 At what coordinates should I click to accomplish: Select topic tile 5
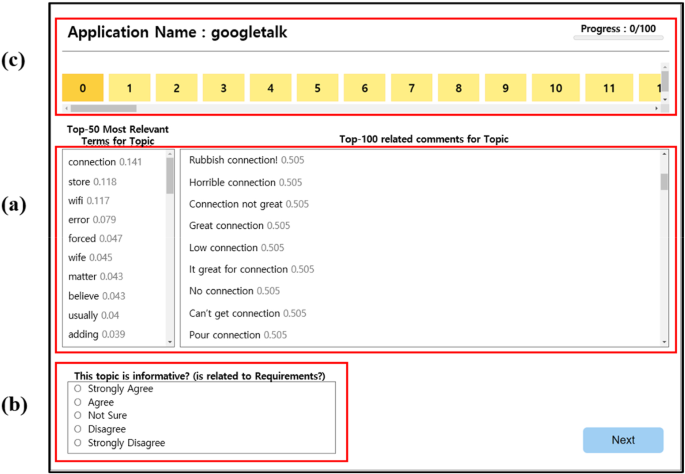tap(318, 88)
